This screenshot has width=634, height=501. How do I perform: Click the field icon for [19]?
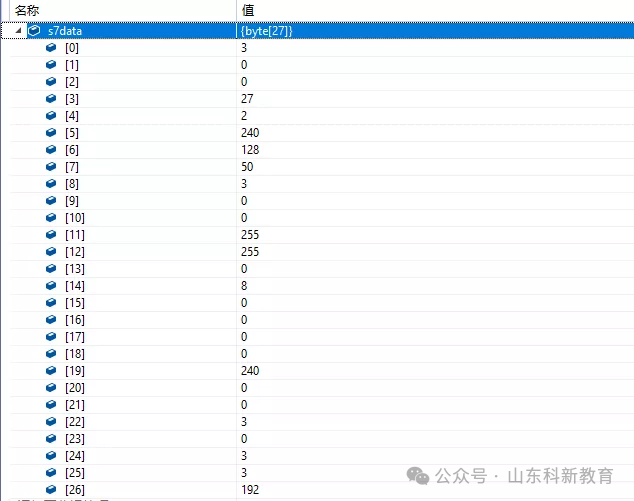click(51, 370)
